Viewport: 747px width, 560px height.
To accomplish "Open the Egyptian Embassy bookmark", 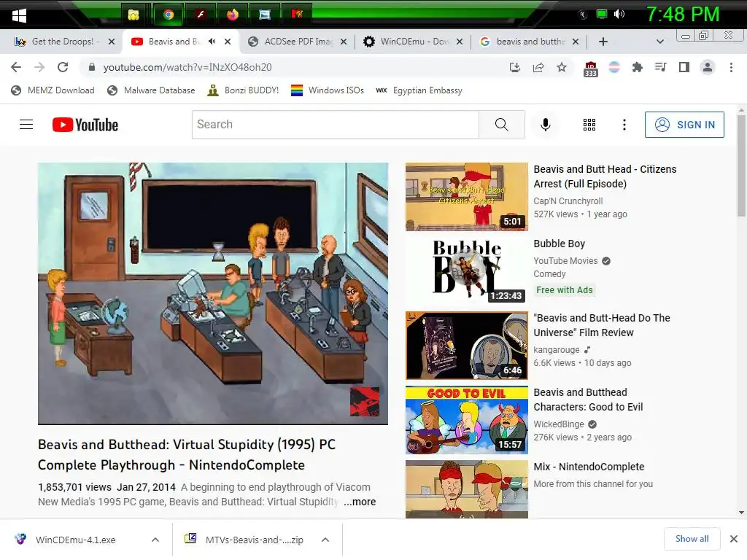I will (x=419, y=90).
